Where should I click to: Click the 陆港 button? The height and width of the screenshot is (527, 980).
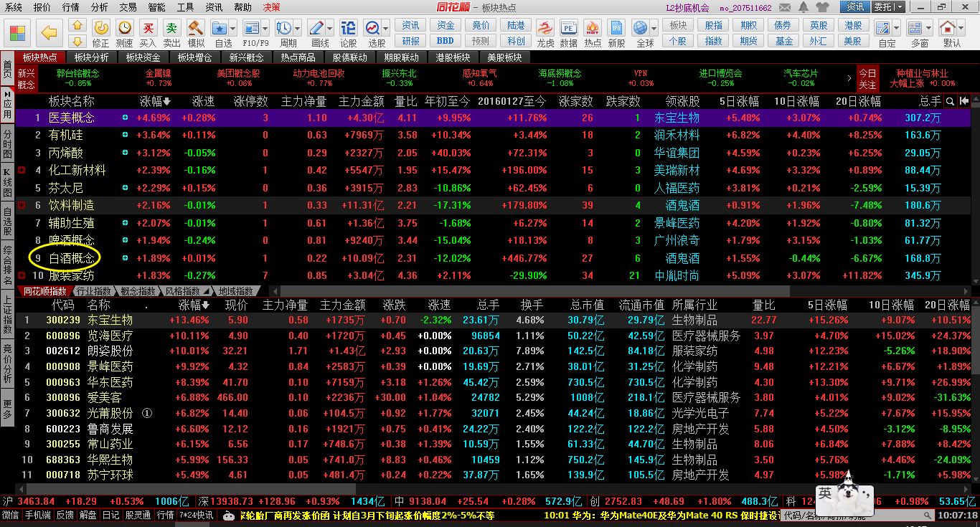(x=516, y=25)
